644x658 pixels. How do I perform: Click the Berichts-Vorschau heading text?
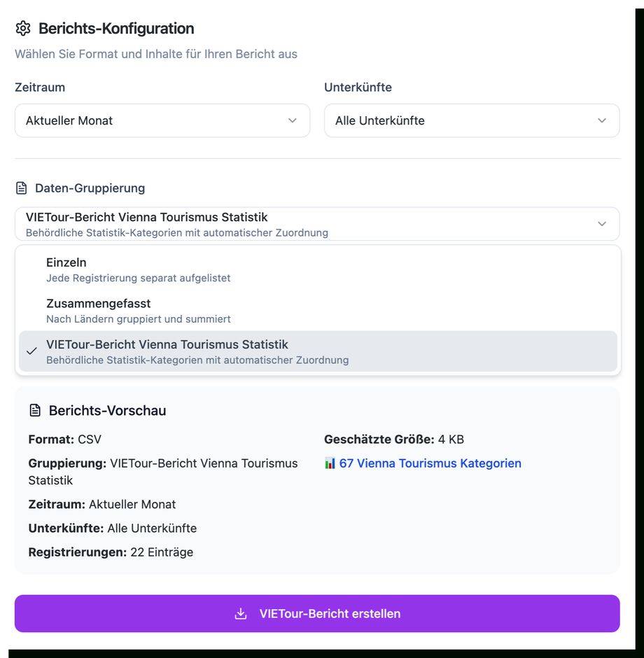[x=107, y=411]
